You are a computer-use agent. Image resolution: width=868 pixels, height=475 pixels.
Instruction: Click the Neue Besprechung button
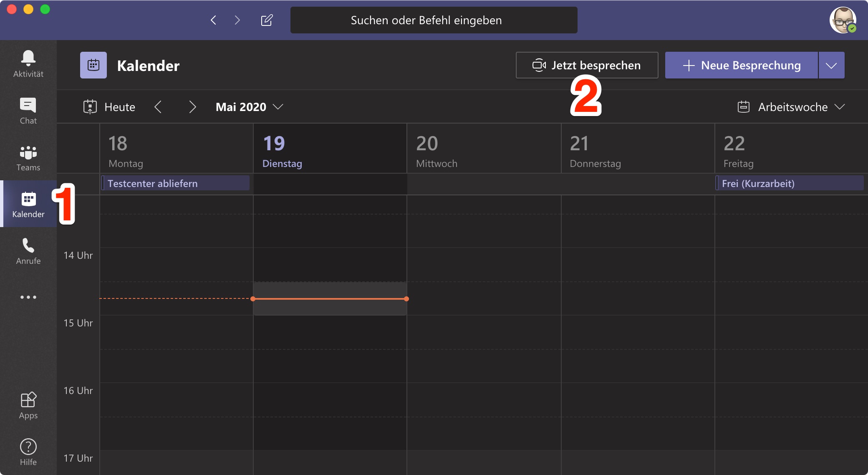pyautogui.click(x=742, y=65)
